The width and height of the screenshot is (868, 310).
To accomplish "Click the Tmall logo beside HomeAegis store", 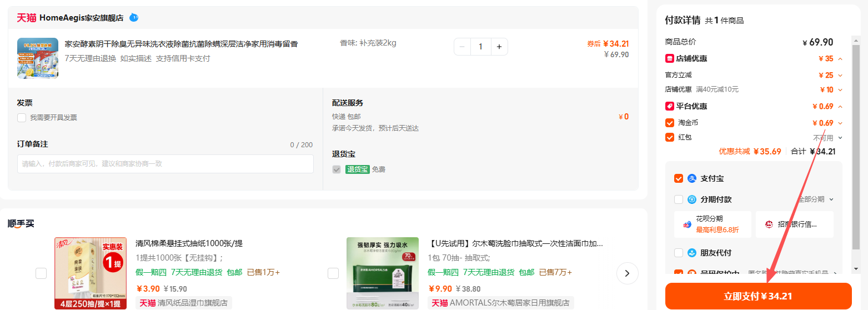I will click(26, 18).
